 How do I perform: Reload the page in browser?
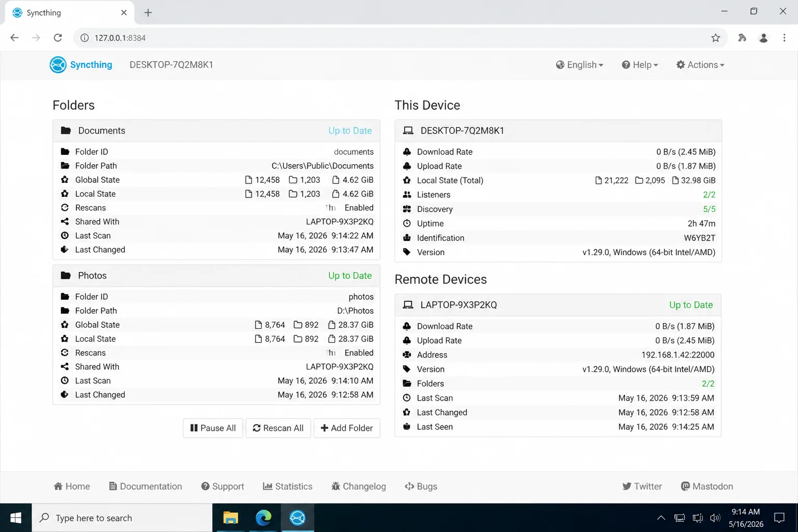58,38
